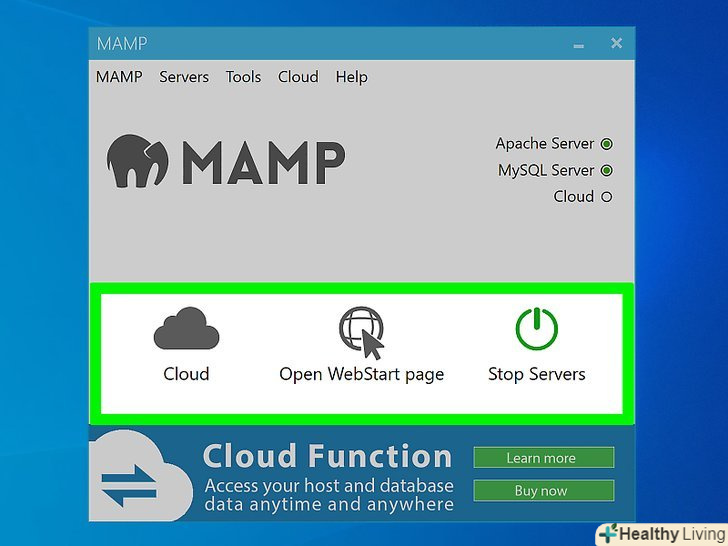Open WebStart page globe icon
This screenshot has height=546, width=728.
point(362,332)
